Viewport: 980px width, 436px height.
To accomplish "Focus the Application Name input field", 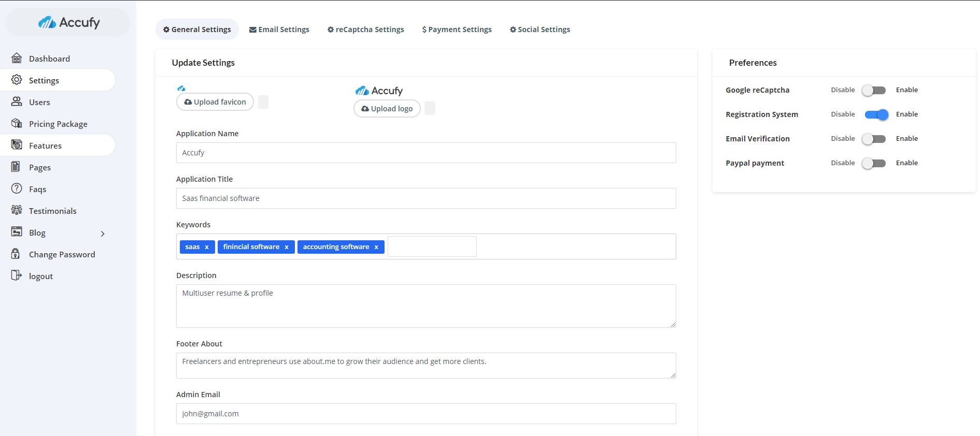I will (x=425, y=153).
